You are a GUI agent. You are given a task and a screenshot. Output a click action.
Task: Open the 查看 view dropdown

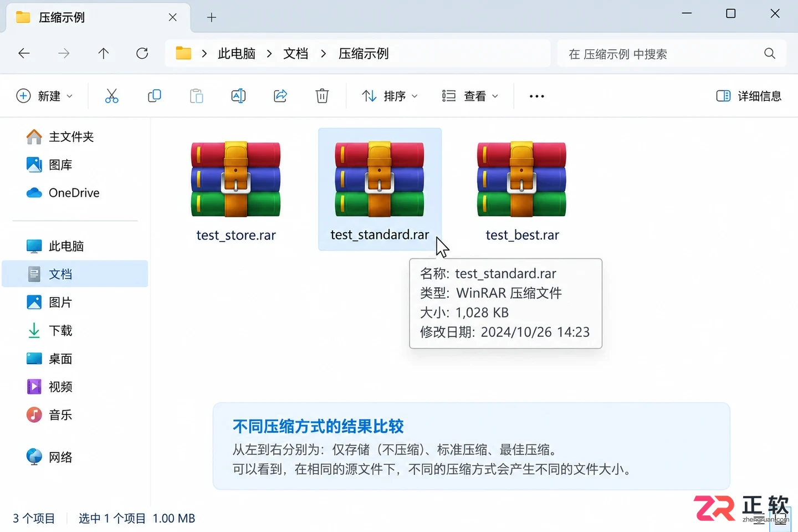point(470,96)
